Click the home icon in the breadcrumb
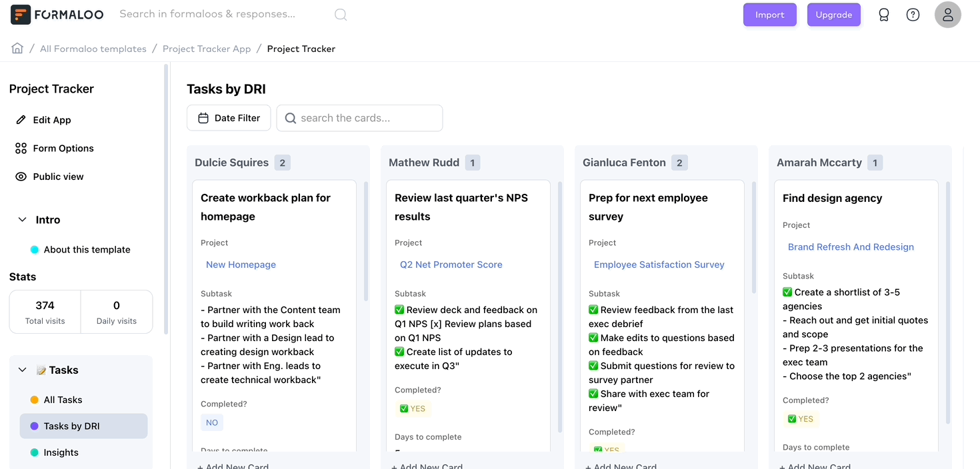 pyautogui.click(x=17, y=48)
